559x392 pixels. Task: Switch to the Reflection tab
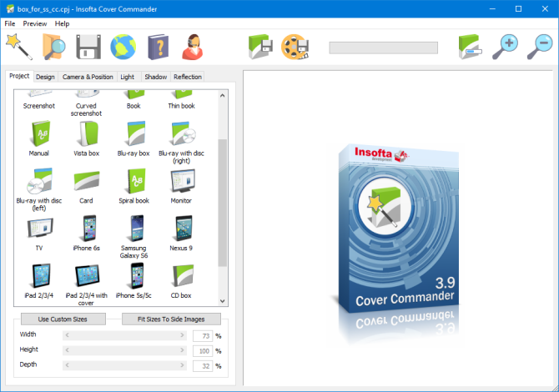188,77
